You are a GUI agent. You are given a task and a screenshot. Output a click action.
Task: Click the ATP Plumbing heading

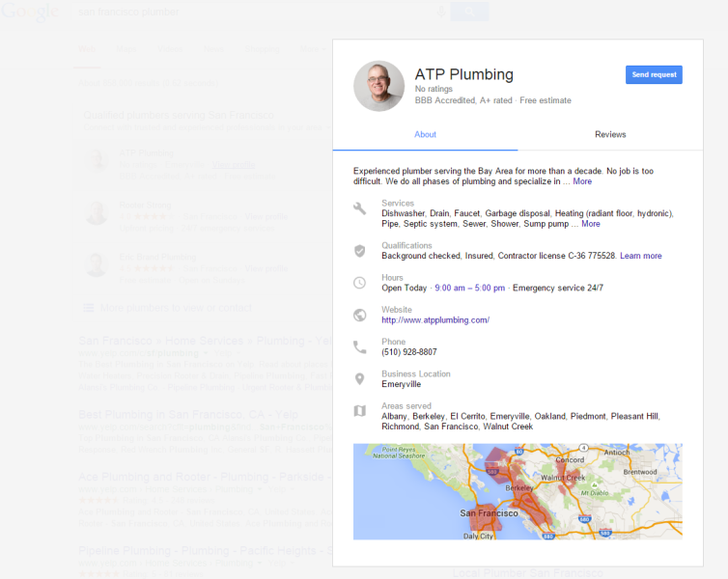[x=463, y=74]
